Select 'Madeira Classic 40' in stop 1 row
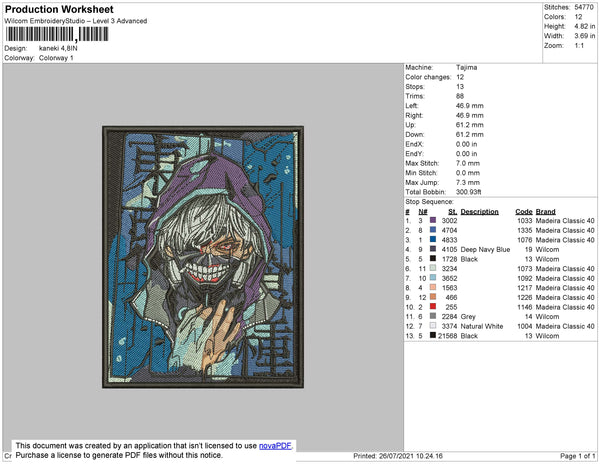Screen dimensions: 600x464 tap(565, 221)
